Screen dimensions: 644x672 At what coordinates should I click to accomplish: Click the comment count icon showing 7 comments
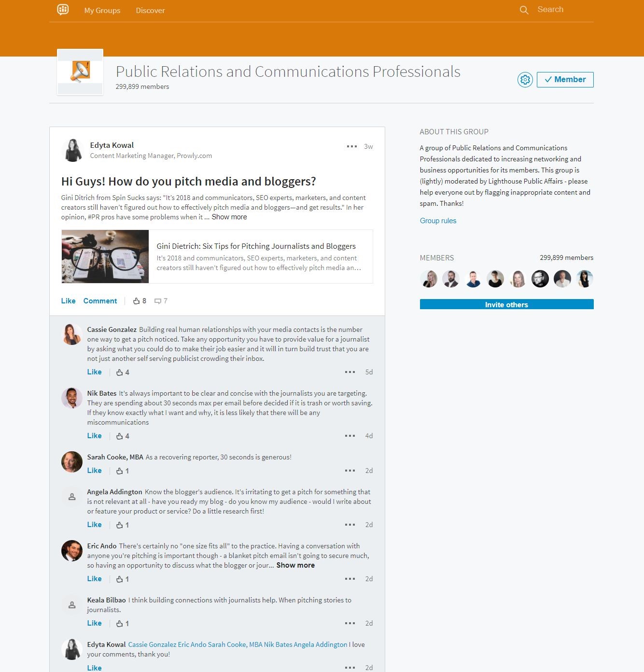pyautogui.click(x=159, y=300)
